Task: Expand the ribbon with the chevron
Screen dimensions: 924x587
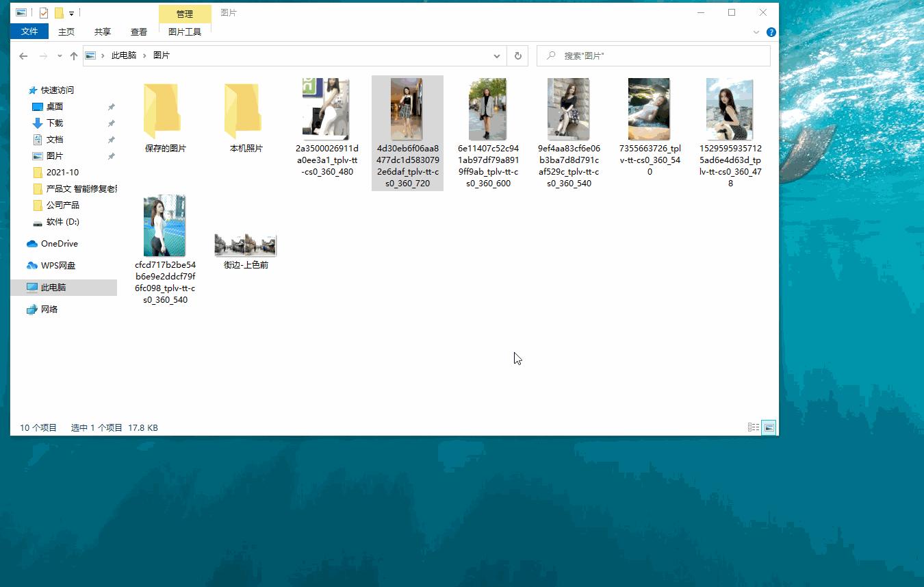Action: [x=756, y=32]
